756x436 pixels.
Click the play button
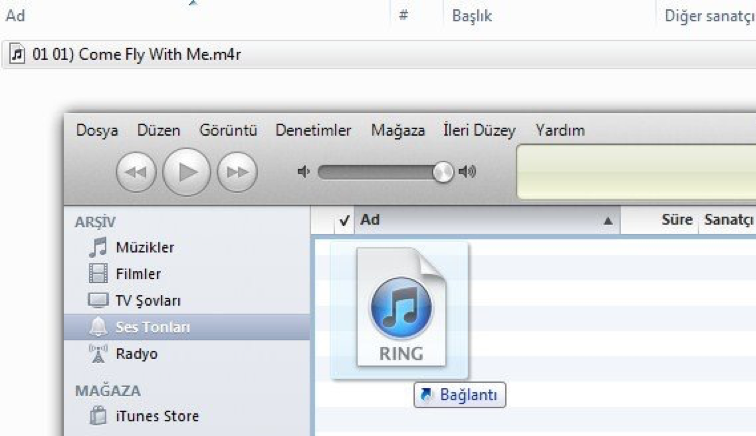click(x=187, y=172)
